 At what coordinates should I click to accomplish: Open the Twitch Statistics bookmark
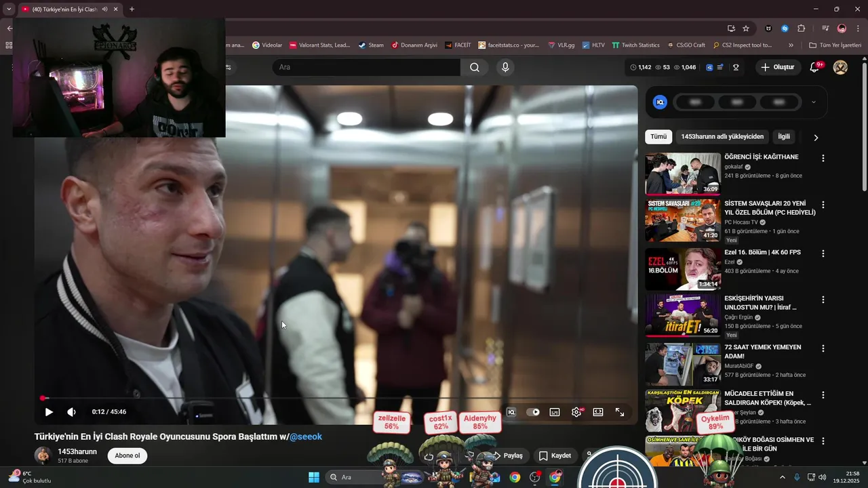pos(635,45)
